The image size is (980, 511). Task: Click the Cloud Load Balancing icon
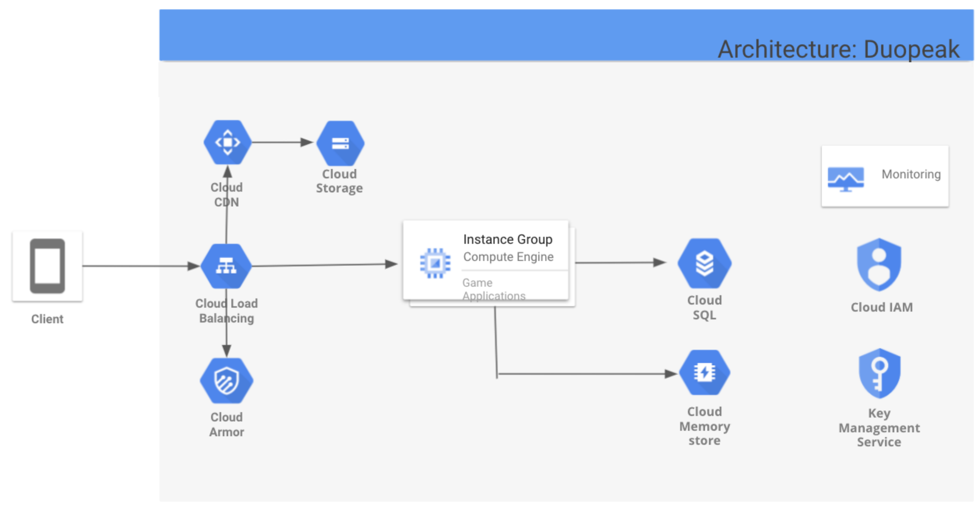[x=226, y=266]
